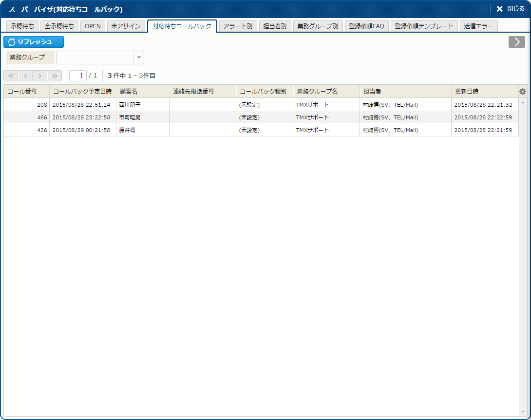Switch to the 承認待ち tab
The width and height of the screenshot is (531, 420).
(x=22, y=26)
